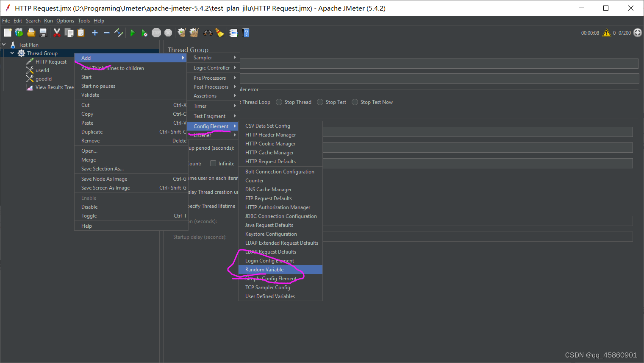Click Validate in context menu
The width and height of the screenshot is (644, 363).
pyautogui.click(x=131, y=95)
